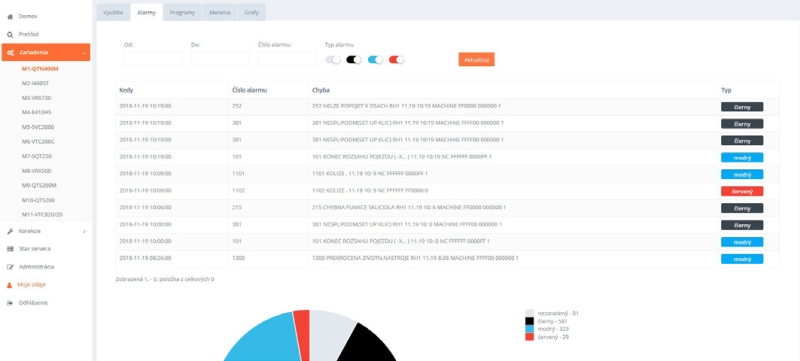This screenshot has width=800, height=361.
Task: Click the Aktualizuj button
Action: coord(476,59)
